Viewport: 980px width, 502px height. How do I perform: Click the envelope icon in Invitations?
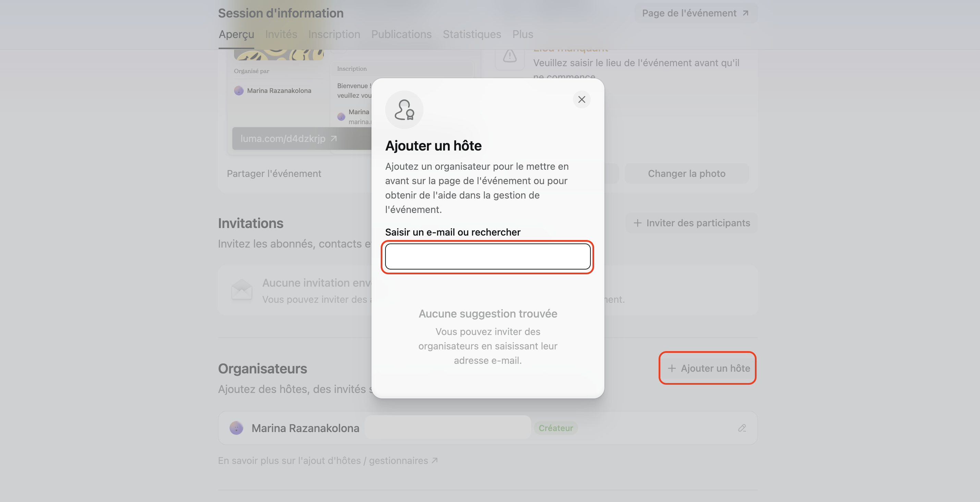(242, 290)
